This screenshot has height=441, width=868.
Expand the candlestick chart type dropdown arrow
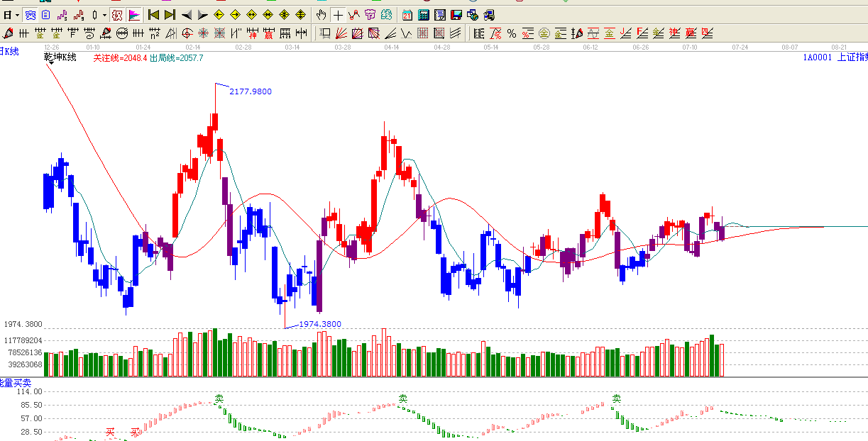coord(104,15)
